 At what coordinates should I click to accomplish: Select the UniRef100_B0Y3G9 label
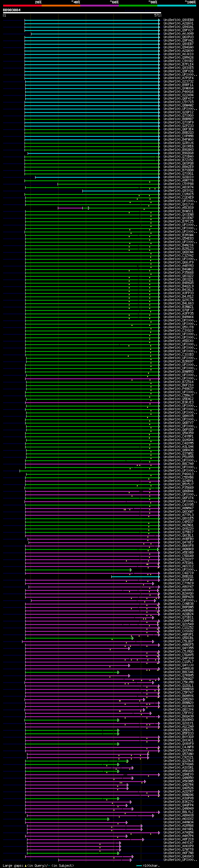click(179, 737)
